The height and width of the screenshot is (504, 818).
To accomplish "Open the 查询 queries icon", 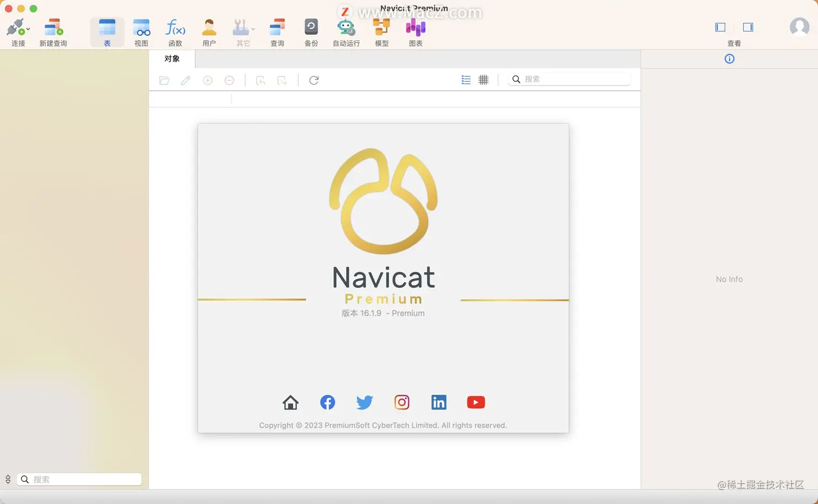I will [x=277, y=27].
